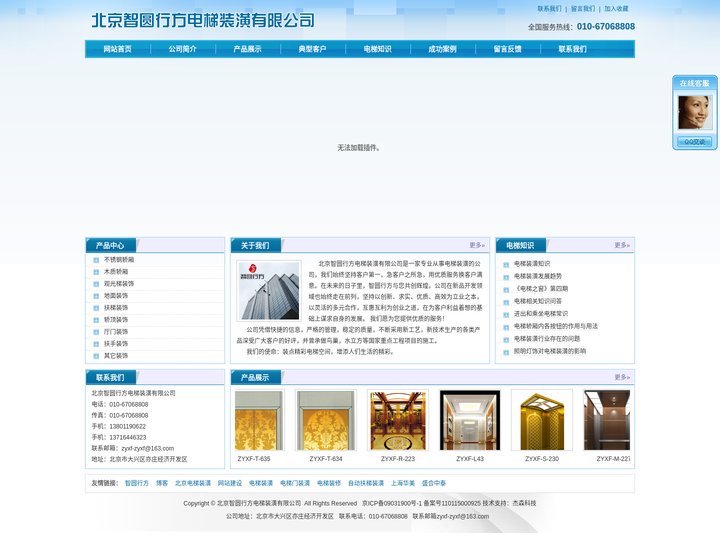
Task: Click the plus icon beside 不锈钢轿厢
Action: 96,260
